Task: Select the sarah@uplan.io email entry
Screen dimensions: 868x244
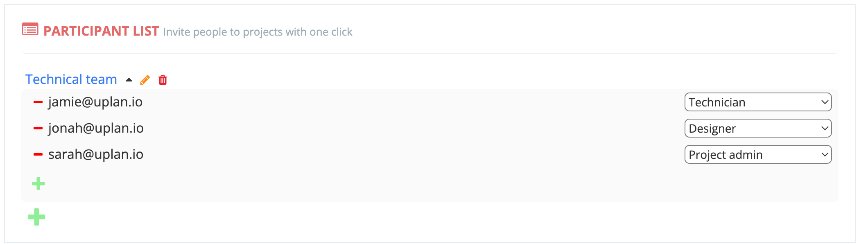Action: click(96, 154)
